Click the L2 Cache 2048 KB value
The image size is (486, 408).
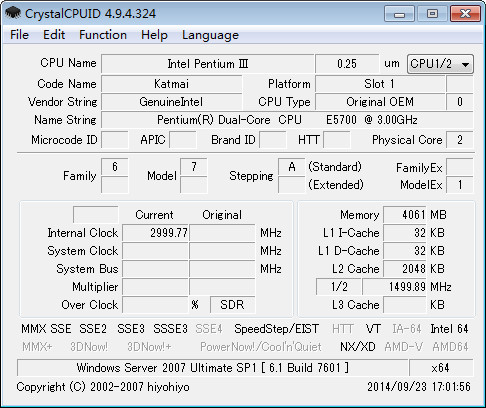coord(405,269)
